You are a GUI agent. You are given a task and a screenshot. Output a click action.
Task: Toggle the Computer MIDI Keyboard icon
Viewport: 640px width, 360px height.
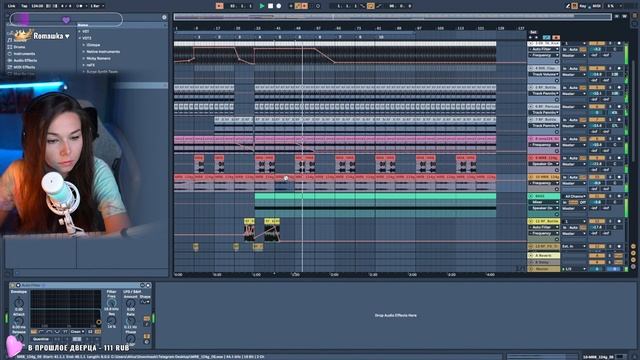[575, 6]
